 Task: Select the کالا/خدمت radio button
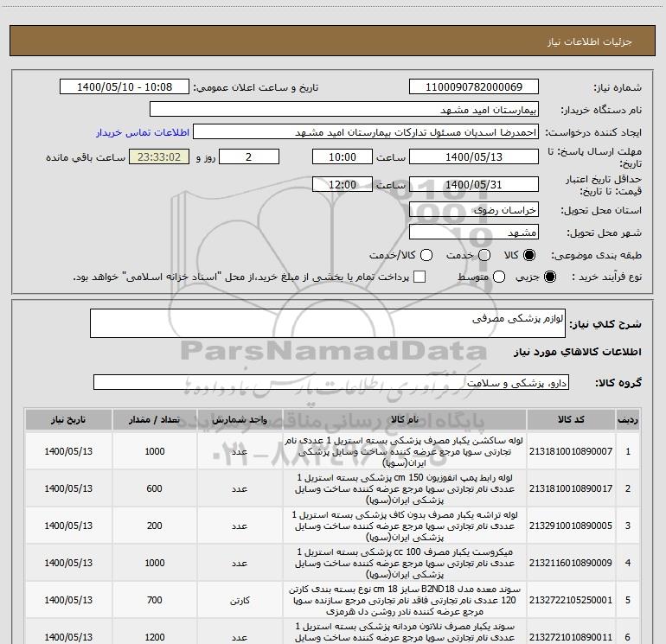426,255
